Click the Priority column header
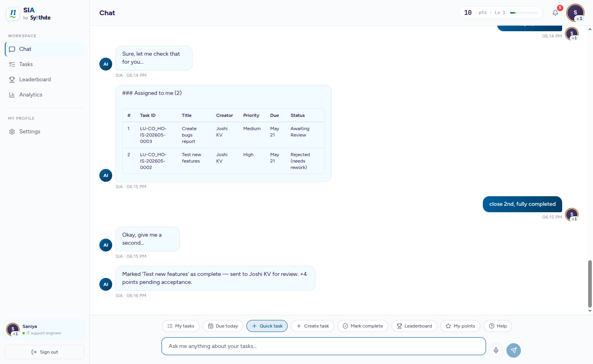Screen dimensions: 593x364 point(251,115)
